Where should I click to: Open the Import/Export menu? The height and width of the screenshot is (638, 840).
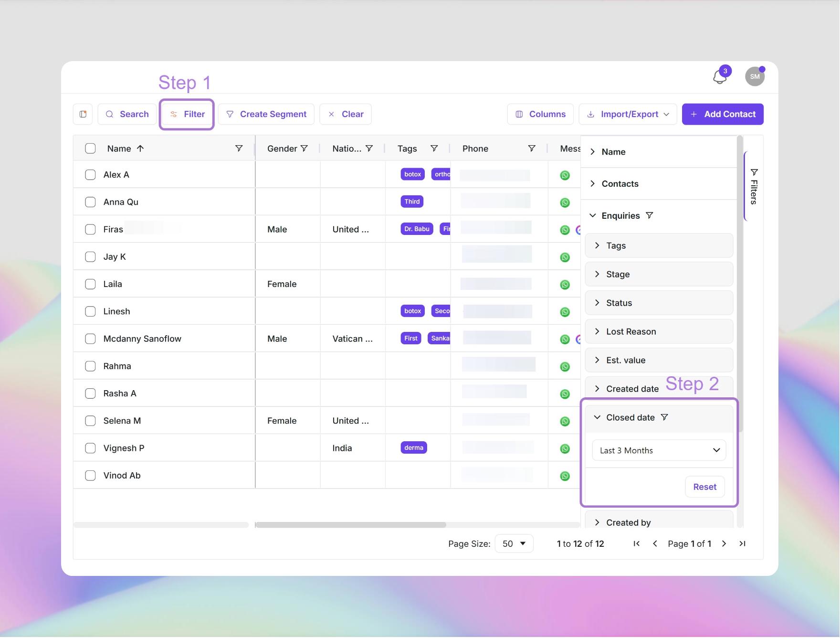coord(628,115)
